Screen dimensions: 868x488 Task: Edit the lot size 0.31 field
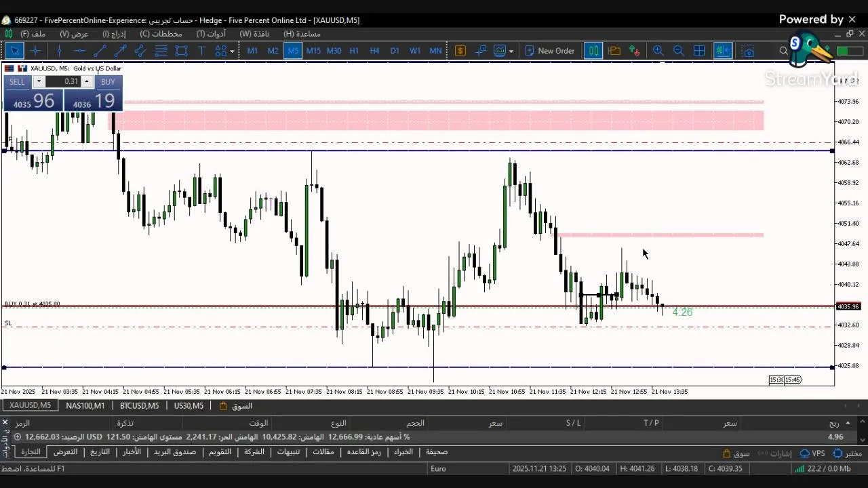pos(62,81)
